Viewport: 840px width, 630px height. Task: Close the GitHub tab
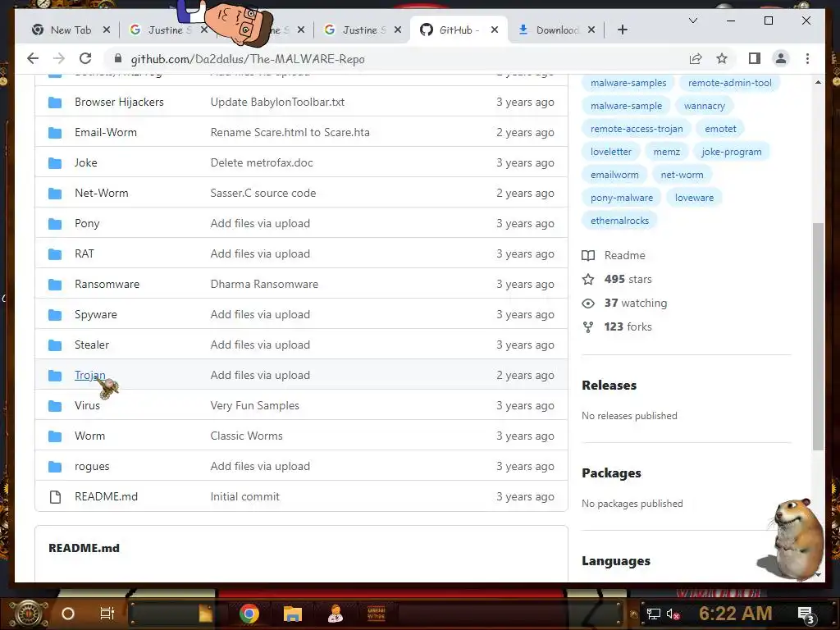tap(495, 30)
